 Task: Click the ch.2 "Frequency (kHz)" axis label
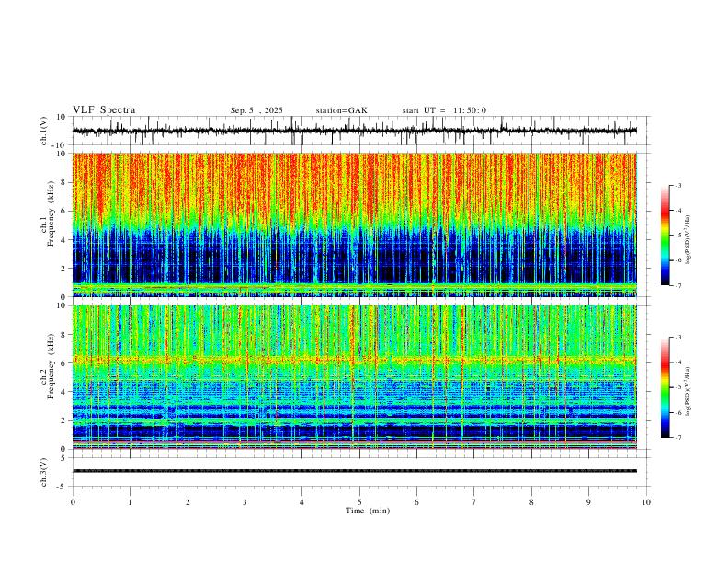(51, 366)
